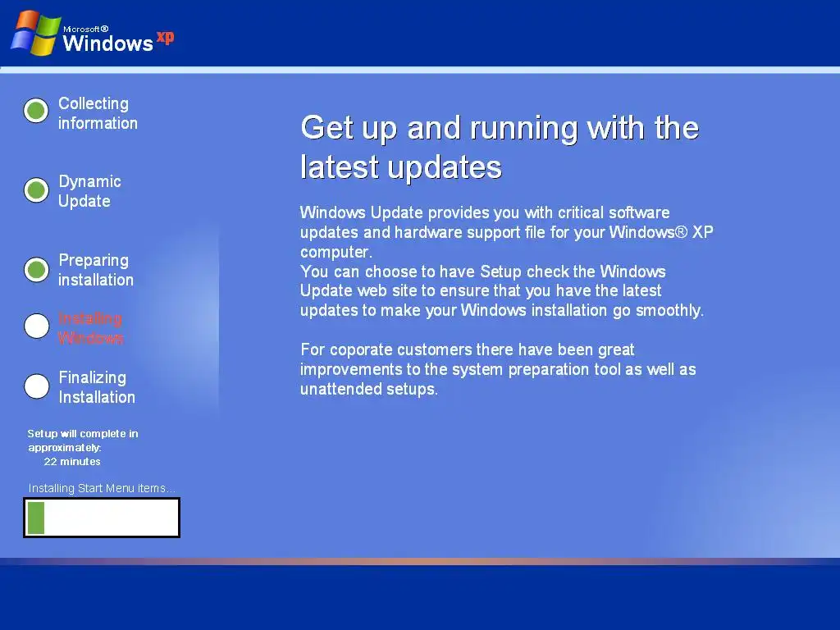Click the installation progress bar

point(102,518)
